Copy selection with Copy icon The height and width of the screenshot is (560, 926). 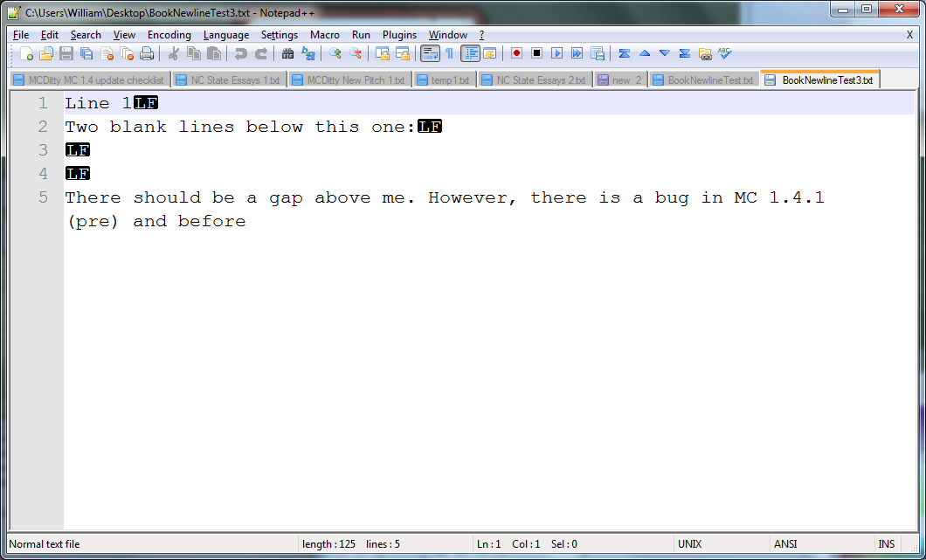click(194, 54)
